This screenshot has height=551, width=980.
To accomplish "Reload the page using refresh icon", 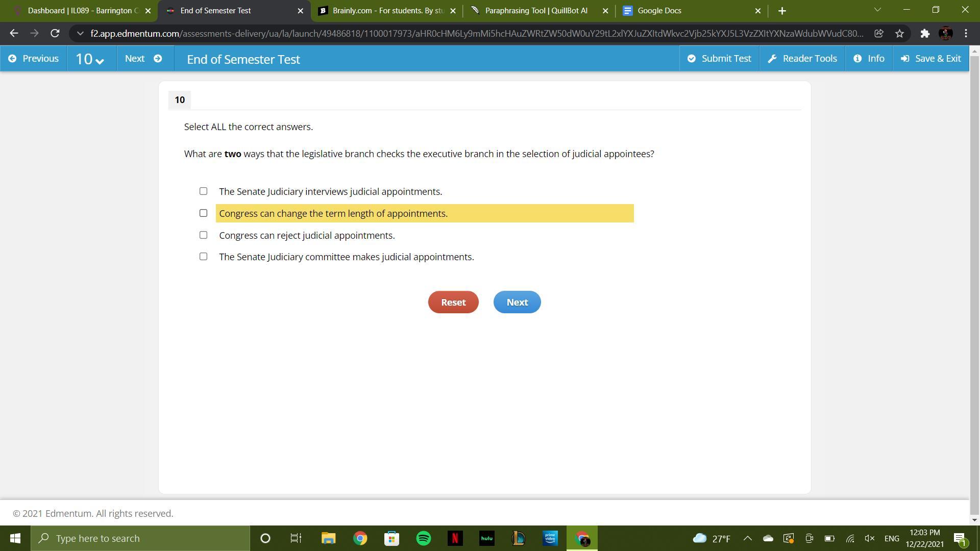I will tap(55, 34).
